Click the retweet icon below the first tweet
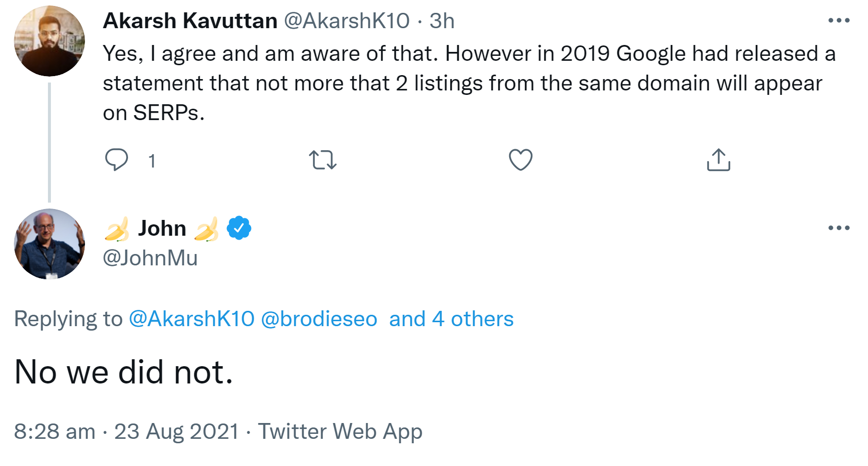 coord(324,159)
